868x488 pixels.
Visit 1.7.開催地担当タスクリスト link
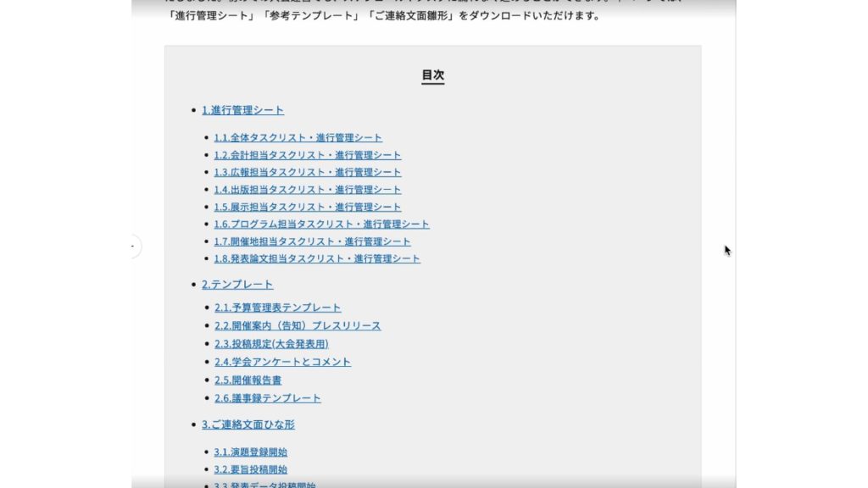click(312, 241)
